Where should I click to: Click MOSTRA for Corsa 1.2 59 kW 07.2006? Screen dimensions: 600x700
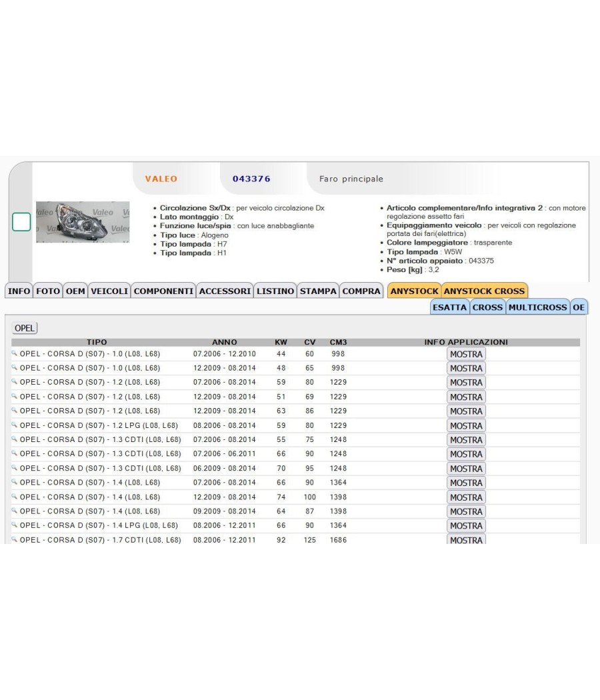tap(466, 383)
